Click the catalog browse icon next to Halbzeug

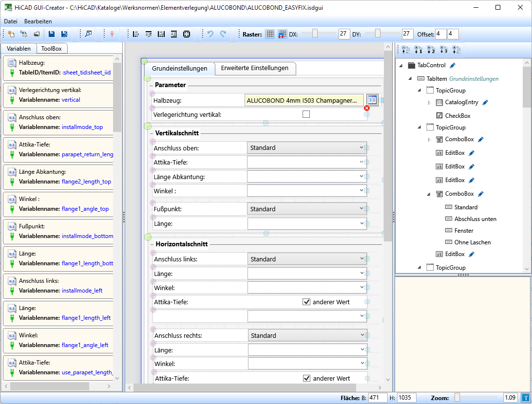click(372, 100)
